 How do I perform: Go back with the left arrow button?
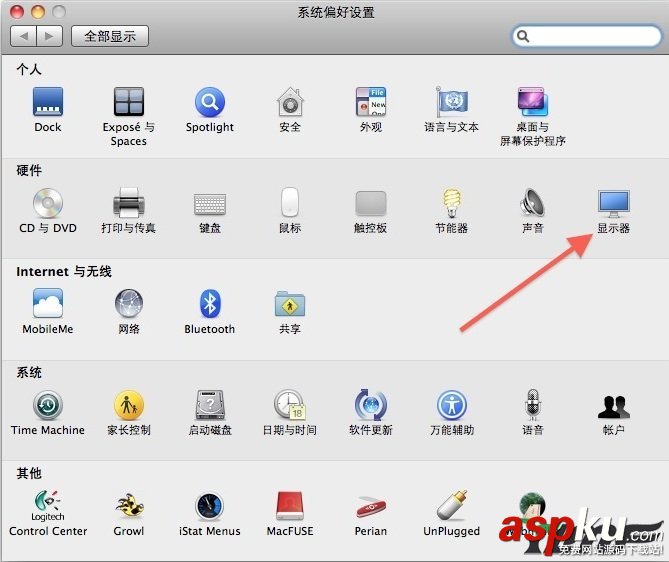point(23,36)
